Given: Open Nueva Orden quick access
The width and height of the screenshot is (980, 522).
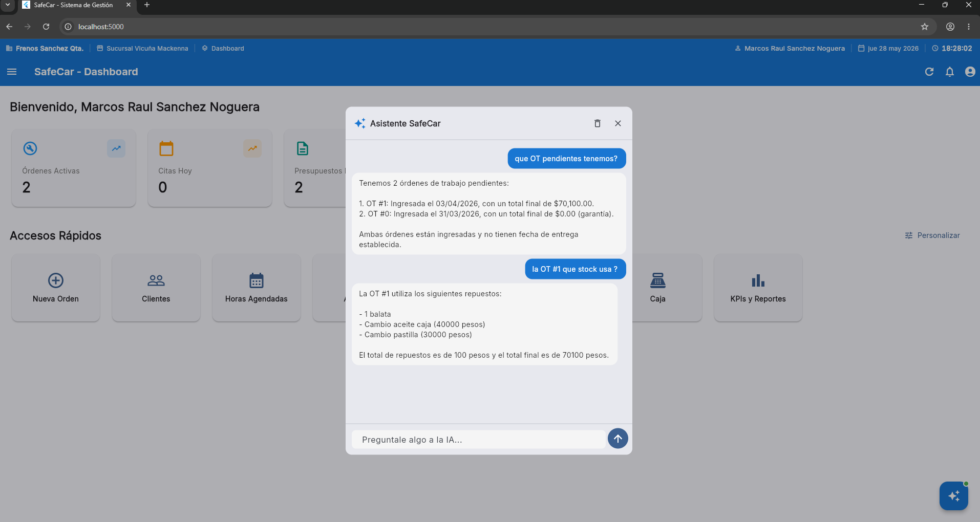Looking at the screenshot, I should tap(56, 288).
